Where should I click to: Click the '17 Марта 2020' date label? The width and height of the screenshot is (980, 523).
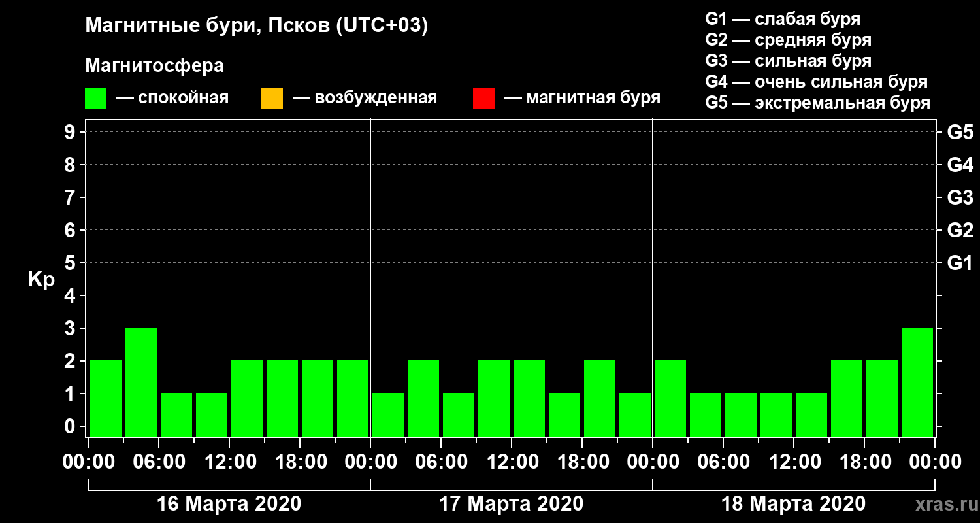511,504
